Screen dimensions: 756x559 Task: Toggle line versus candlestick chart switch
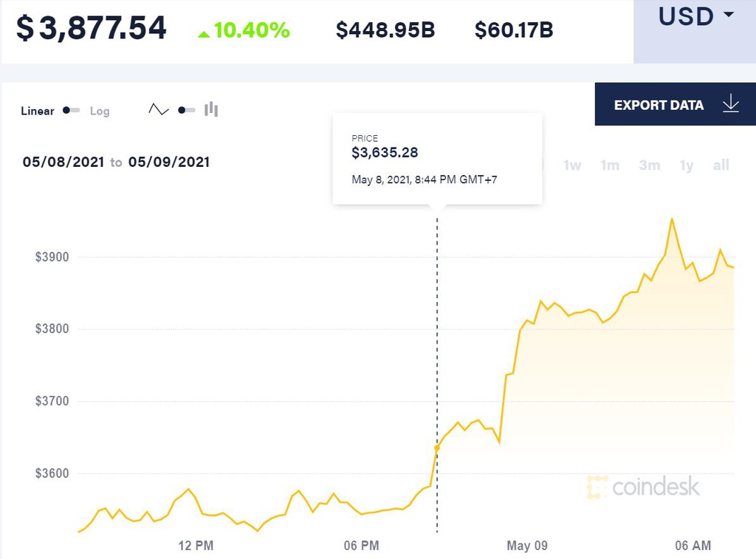(x=186, y=111)
